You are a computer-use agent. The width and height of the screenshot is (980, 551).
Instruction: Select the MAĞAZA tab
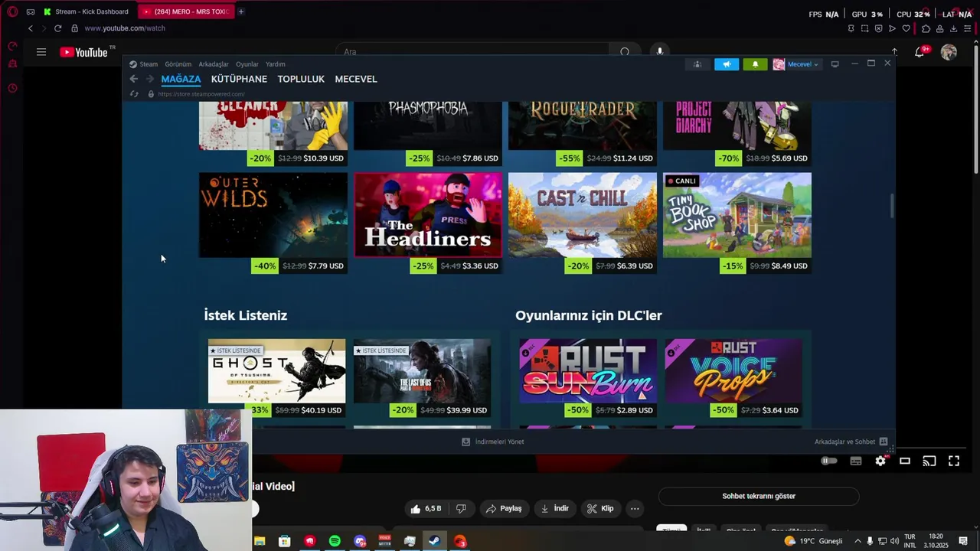click(181, 79)
